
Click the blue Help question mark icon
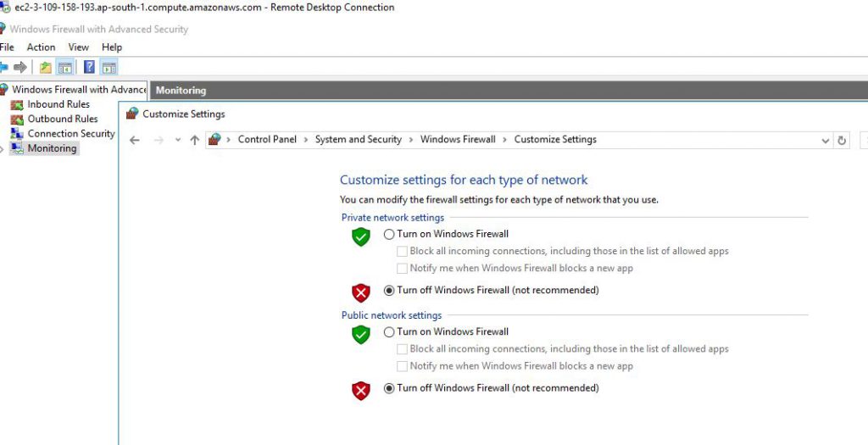[89, 68]
